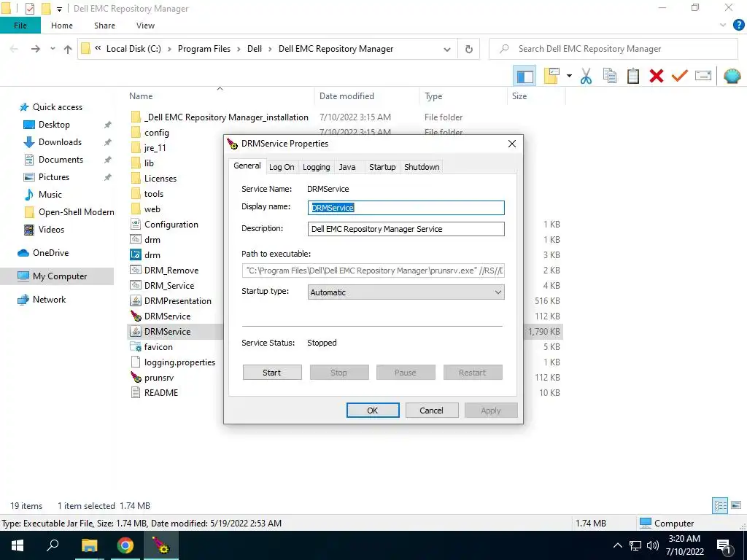The image size is (747, 560).
Task: Click the Rename toolbar icon
Action: click(703, 76)
